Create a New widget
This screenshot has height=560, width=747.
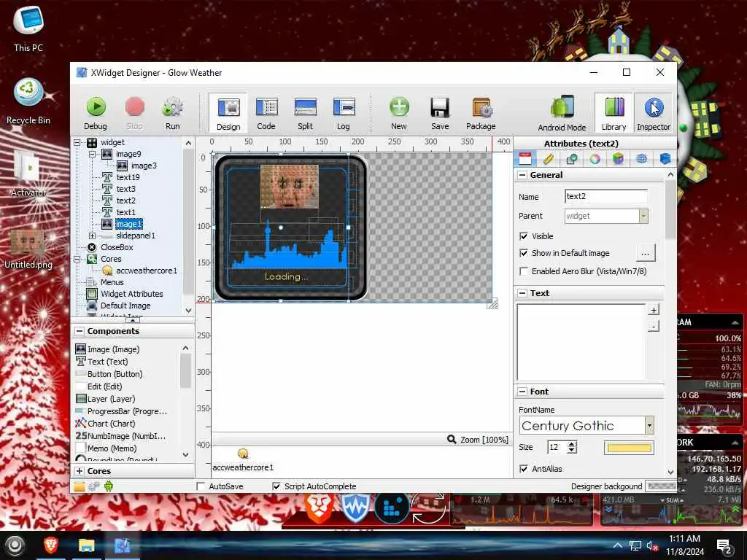coord(399,113)
